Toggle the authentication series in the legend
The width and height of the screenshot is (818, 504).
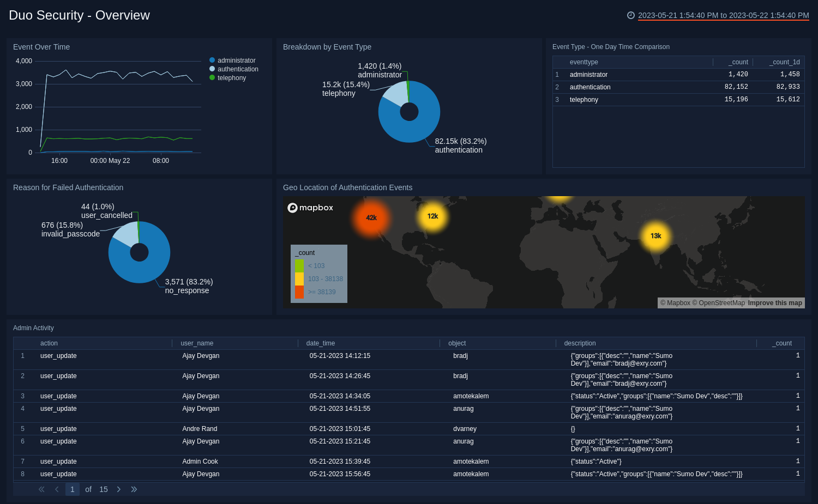point(236,69)
